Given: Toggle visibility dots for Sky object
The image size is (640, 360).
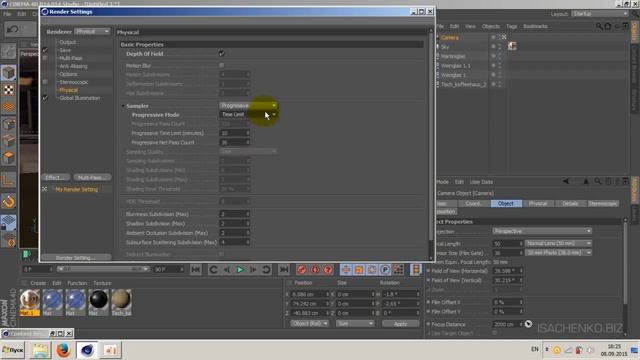Looking at the screenshot, I should pos(500,47).
